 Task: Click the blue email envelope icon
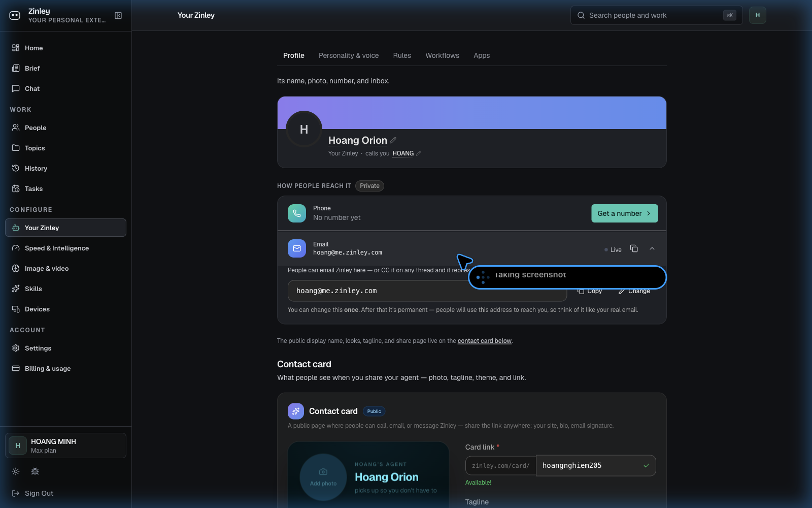click(x=297, y=248)
